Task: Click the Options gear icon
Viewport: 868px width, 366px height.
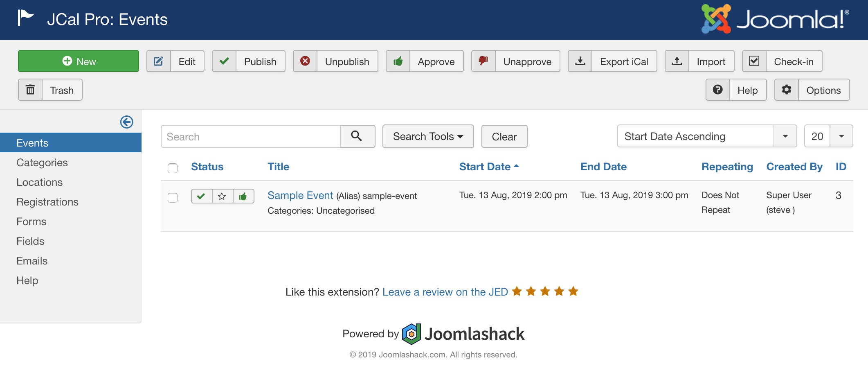Action: (x=786, y=90)
